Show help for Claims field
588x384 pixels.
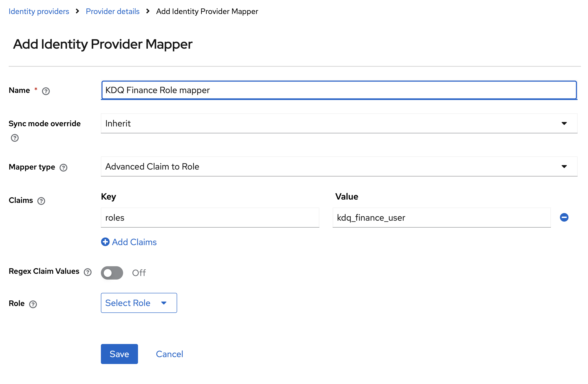click(41, 201)
